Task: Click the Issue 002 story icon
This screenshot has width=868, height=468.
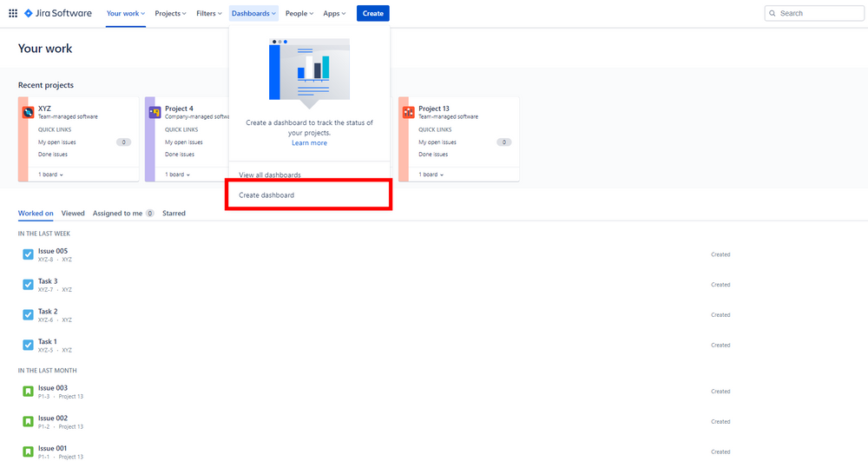Action: tap(29, 421)
